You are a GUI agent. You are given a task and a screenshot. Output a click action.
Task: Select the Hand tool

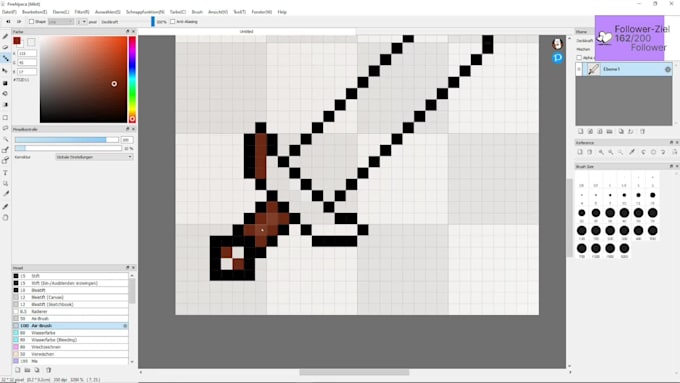pyautogui.click(x=6, y=218)
